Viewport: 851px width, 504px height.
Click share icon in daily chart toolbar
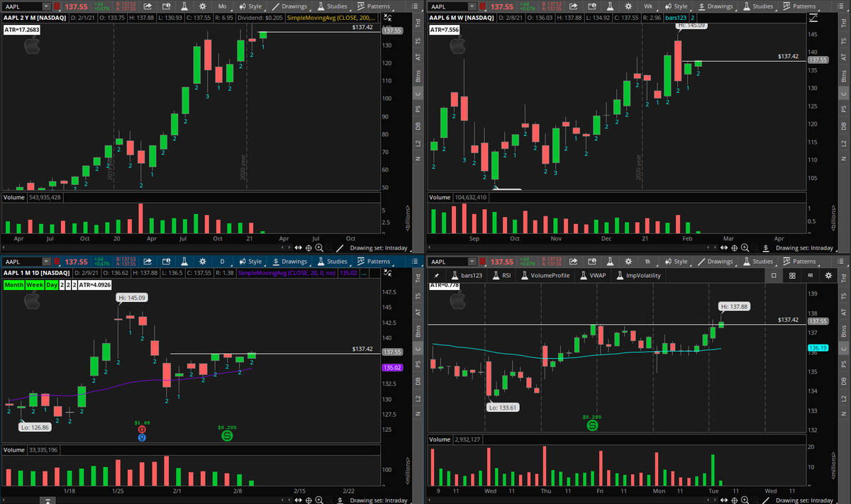click(x=148, y=262)
